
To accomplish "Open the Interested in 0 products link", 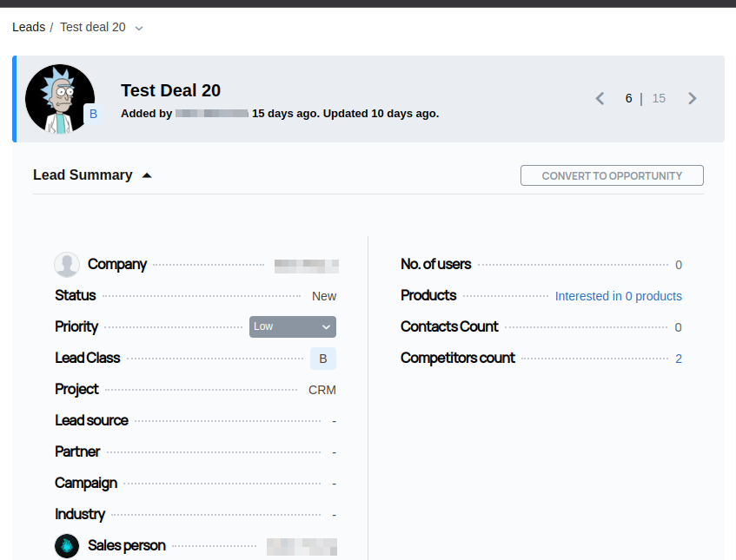I will [x=618, y=296].
